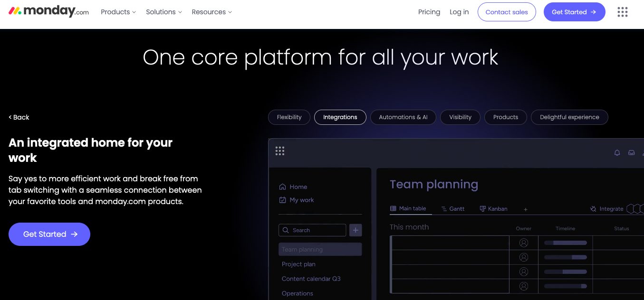This screenshot has width=644, height=300.
Task: Click the Get Started button below description
Action: pos(49,234)
